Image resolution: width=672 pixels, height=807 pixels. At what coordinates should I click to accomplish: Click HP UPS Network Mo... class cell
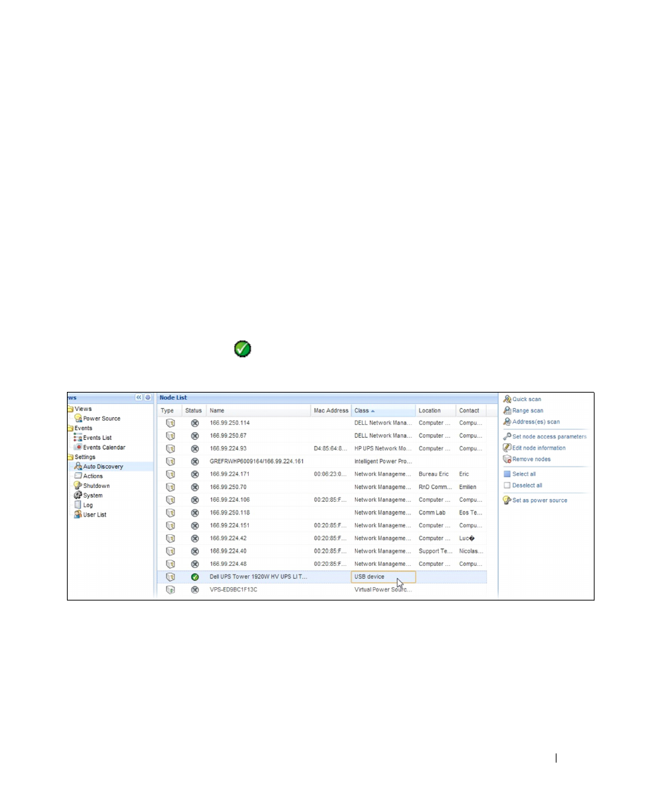click(x=382, y=449)
